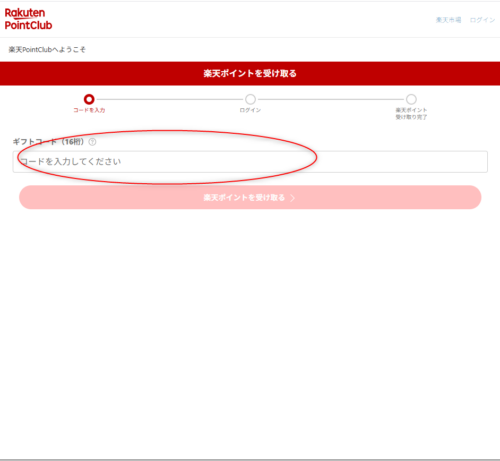500x461 pixels.
Task: Click the chevron arrow on the submit button
Action: (293, 198)
